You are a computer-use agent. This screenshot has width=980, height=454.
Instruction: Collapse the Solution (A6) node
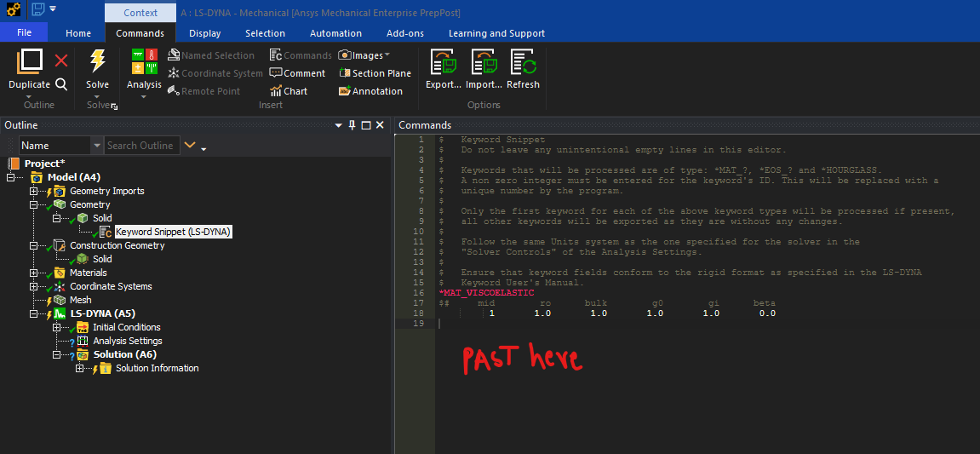click(57, 354)
